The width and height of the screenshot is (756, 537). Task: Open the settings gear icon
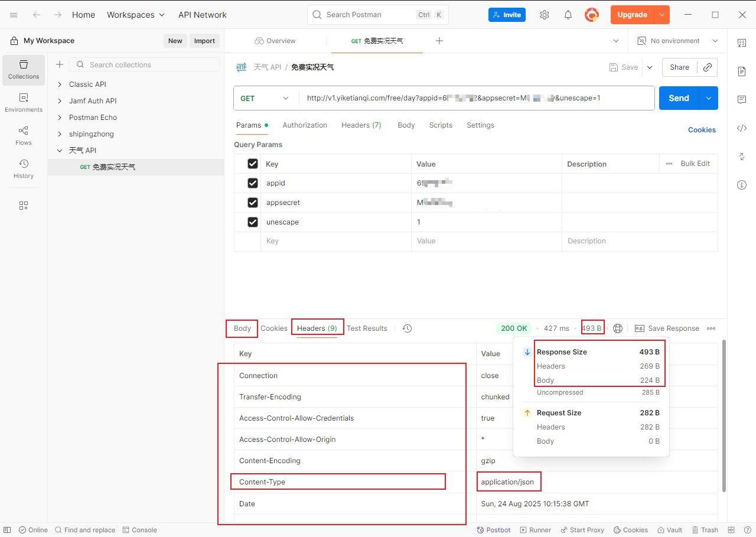click(544, 15)
